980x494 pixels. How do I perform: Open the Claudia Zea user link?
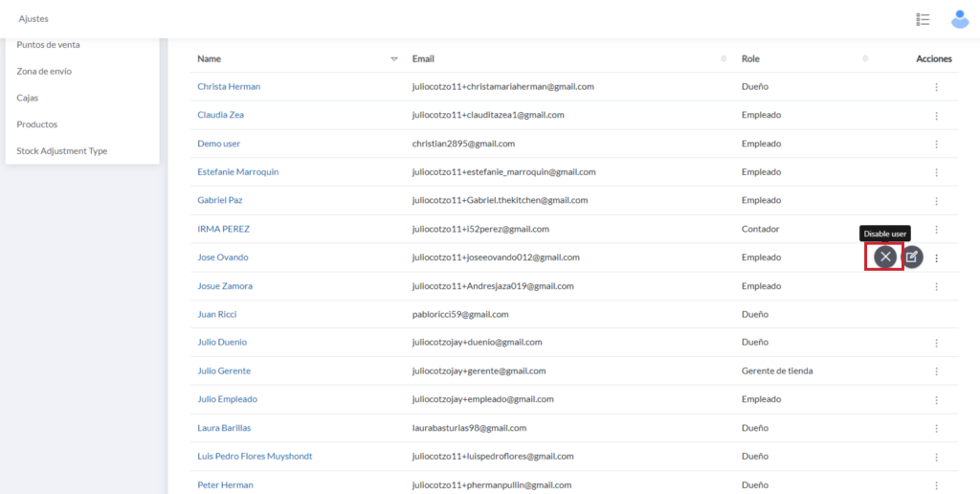point(220,115)
